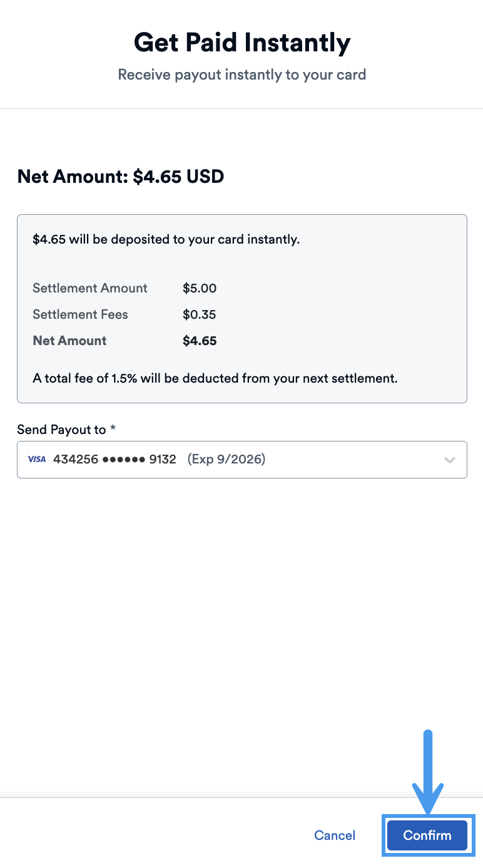
Task: Click the required asterisk next to Send Payout
Action: (113, 429)
